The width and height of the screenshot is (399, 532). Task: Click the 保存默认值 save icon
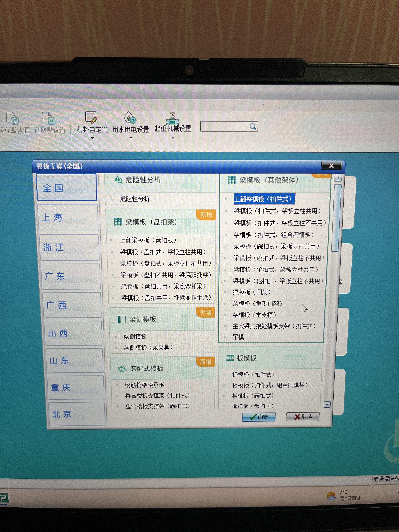click(x=13, y=118)
